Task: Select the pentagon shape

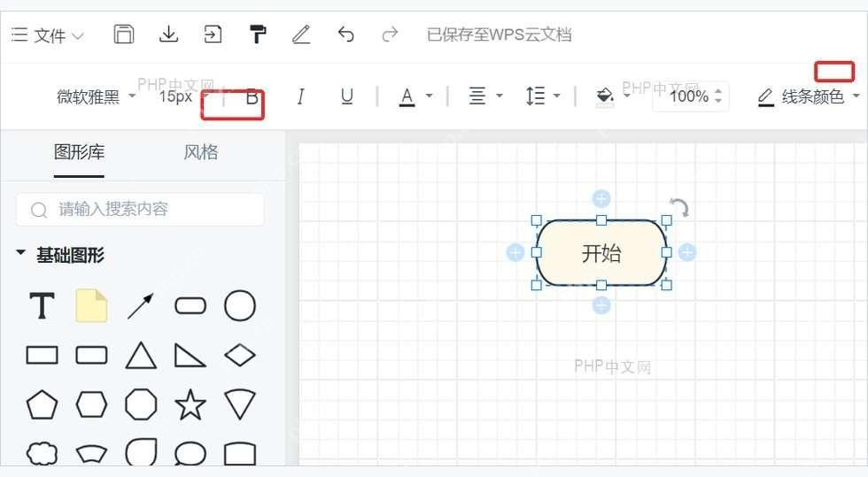Action: 43,404
